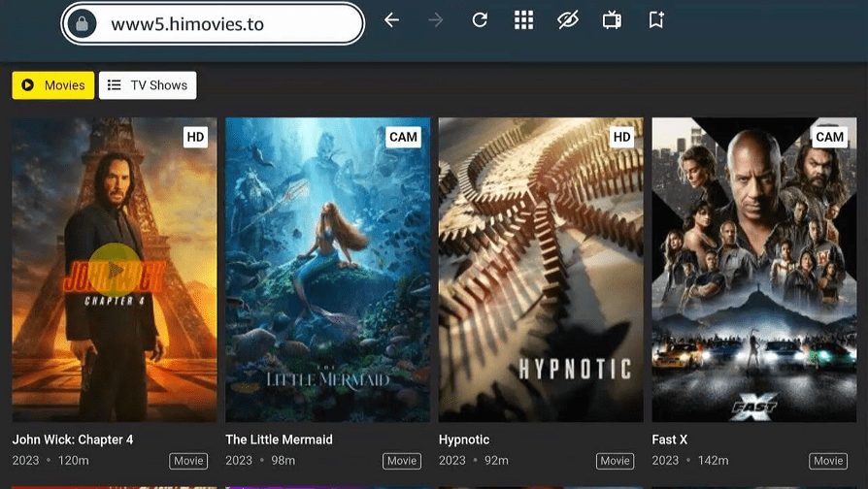This screenshot has height=489, width=868.
Task: Open the Fast X poster
Action: tap(754, 270)
